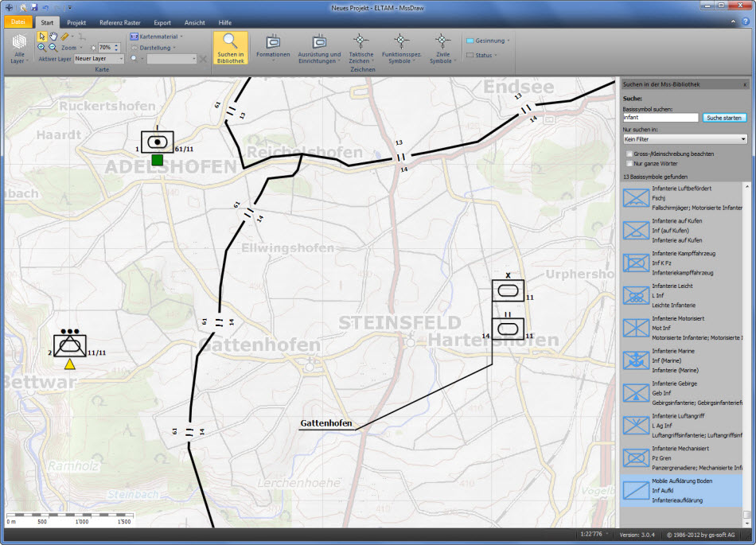Select the arrow pointer tool
The width and height of the screenshot is (756, 545).
coord(42,37)
